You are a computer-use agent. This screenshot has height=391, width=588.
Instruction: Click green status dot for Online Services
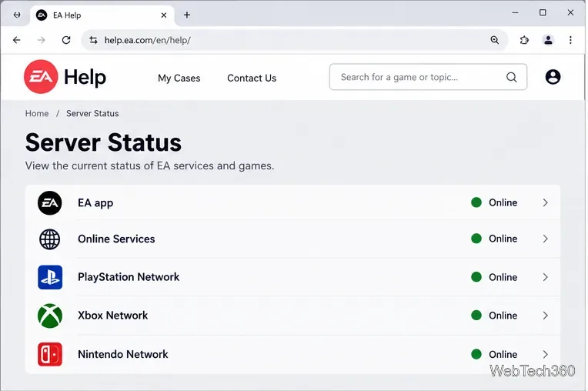(476, 239)
